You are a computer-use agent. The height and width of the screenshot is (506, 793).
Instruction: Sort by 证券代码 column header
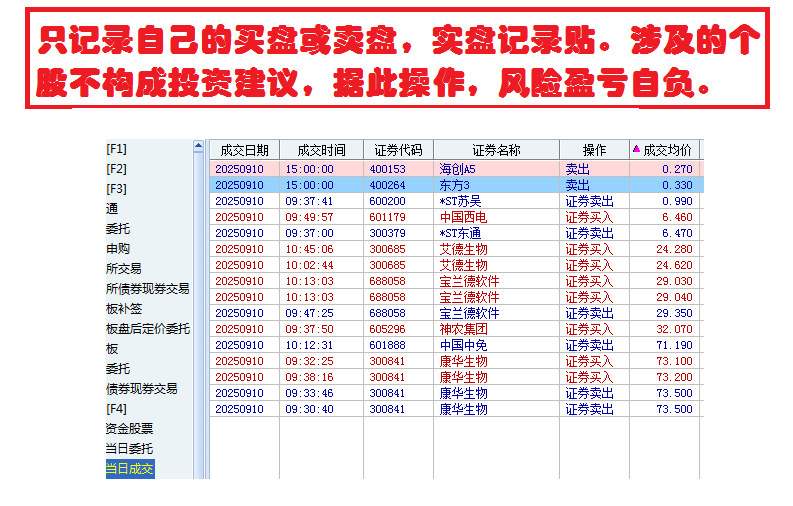pyautogui.click(x=398, y=150)
